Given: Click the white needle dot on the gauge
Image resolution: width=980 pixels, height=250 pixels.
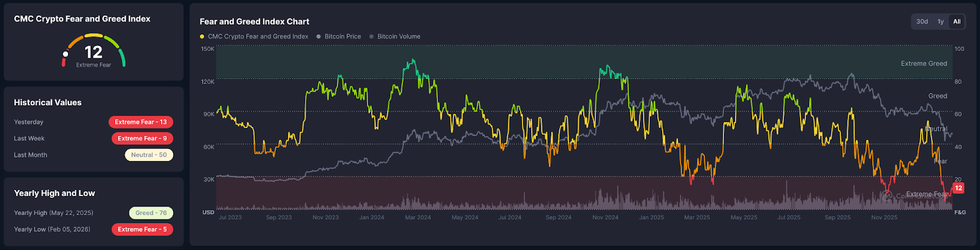Looking at the screenshot, I should pos(66,54).
